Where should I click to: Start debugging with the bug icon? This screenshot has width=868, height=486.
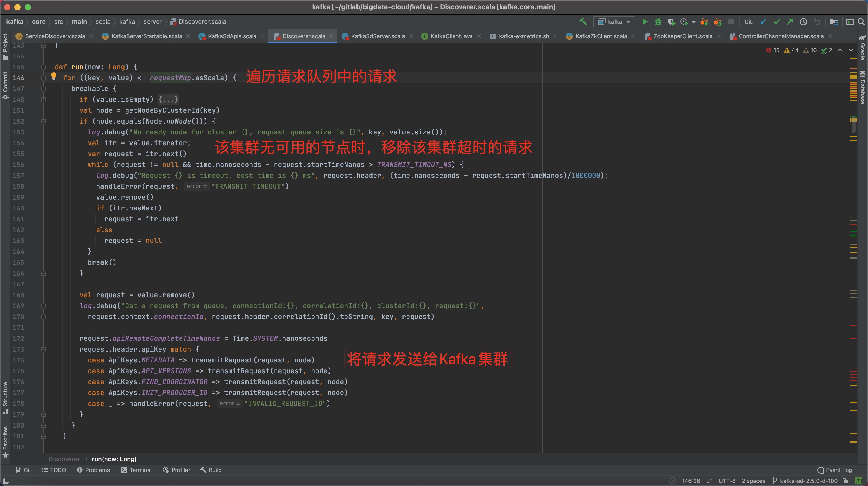click(658, 21)
